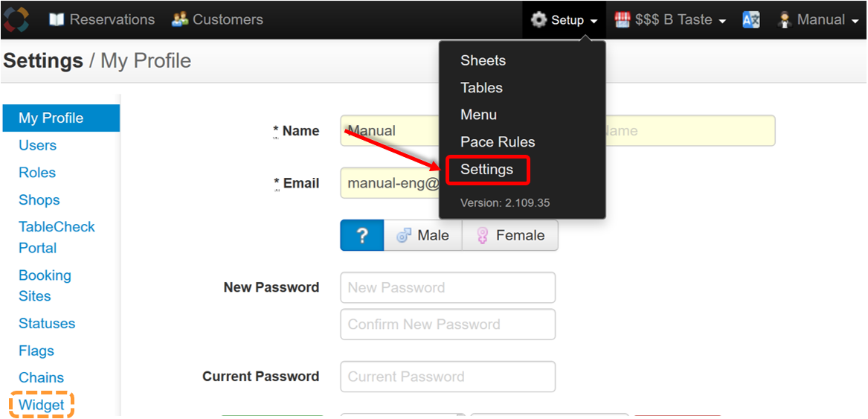The width and height of the screenshot is (868, 419).
Task: Select the Female gender option
Action: tap(509, 236)
